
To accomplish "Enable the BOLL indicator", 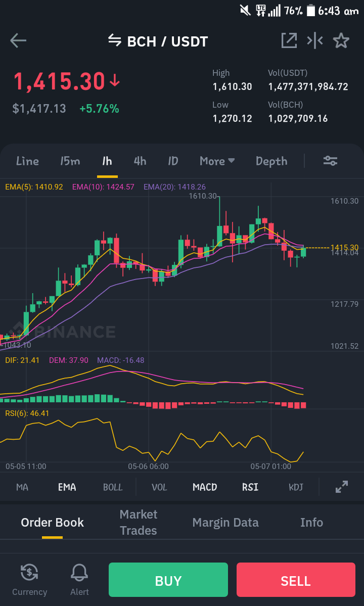I will coord(113,487).
